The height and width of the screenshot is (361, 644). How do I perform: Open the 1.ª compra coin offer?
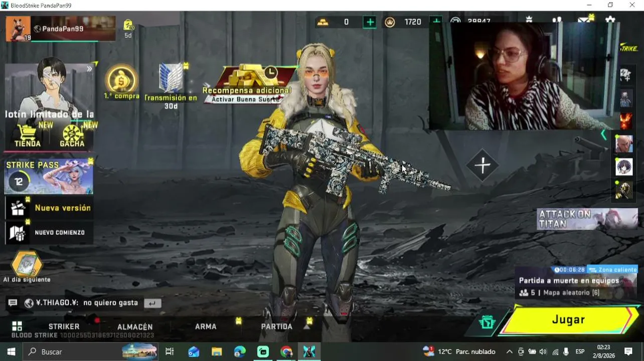(121, 82)
